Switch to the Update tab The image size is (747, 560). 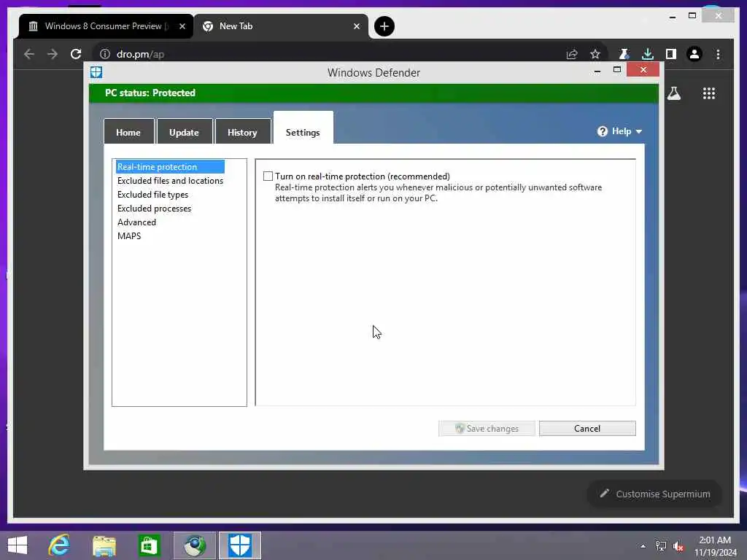pos(185,132)
